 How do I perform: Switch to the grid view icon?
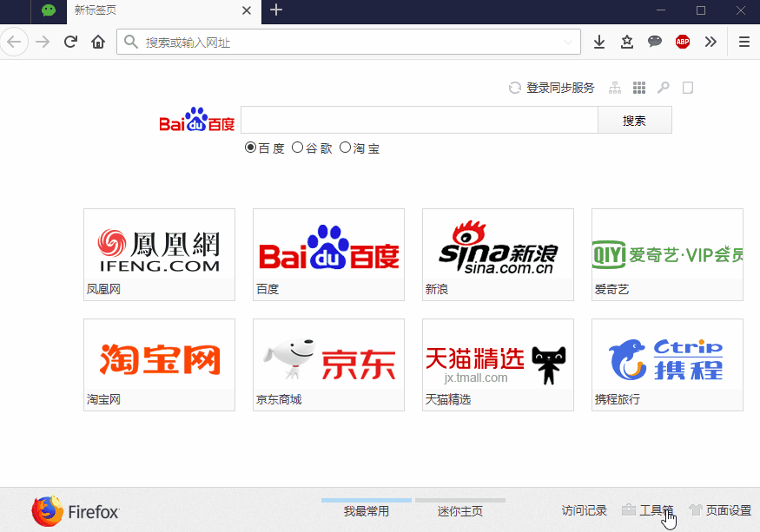638,88
